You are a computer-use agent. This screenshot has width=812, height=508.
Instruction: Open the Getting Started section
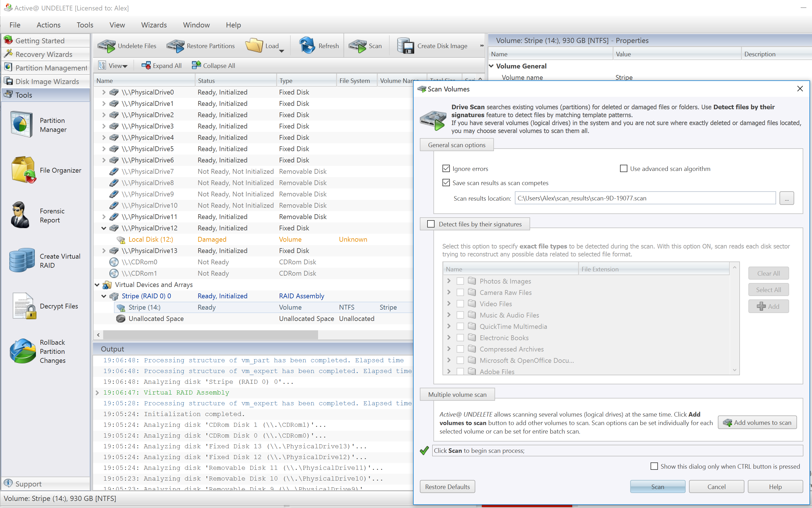(45, 41)
